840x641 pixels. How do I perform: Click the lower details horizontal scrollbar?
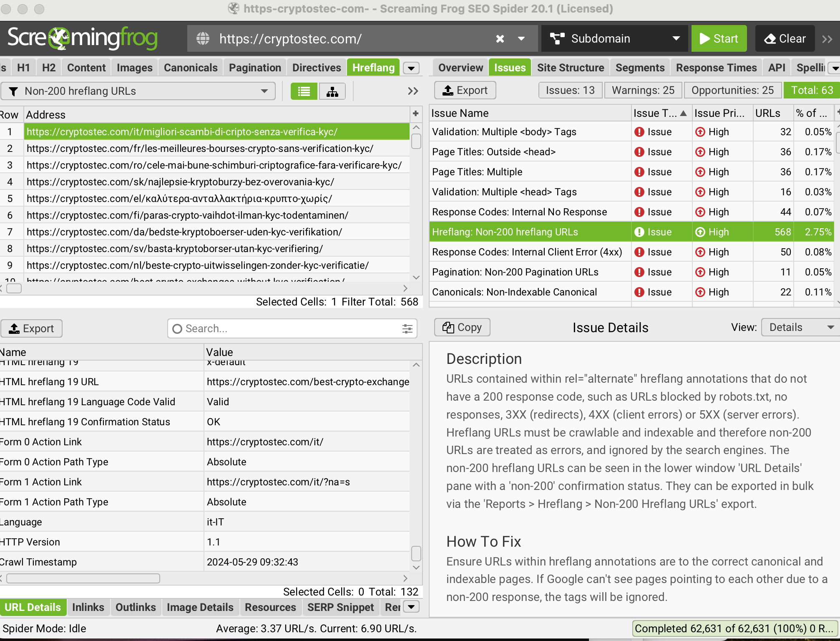(83, 578)
